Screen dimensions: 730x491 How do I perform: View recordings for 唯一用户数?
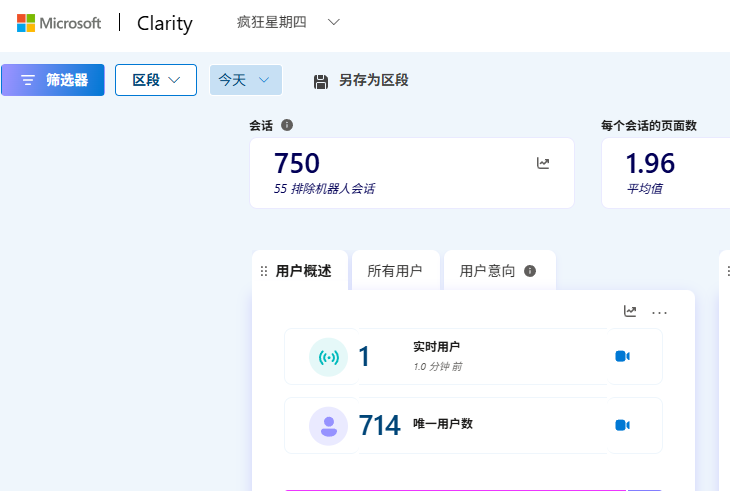[x=622, y=425]
